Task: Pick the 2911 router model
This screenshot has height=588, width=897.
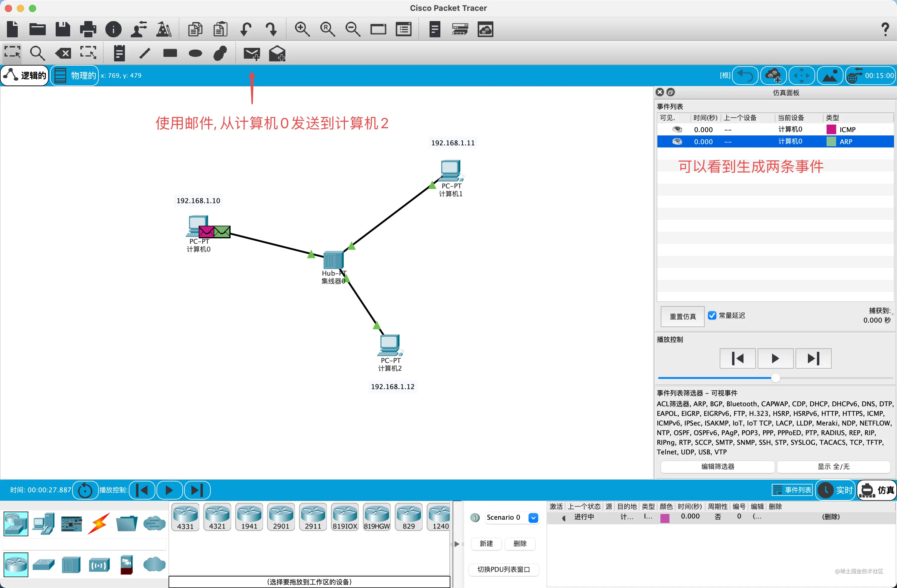Action: [x=313, y=518]
